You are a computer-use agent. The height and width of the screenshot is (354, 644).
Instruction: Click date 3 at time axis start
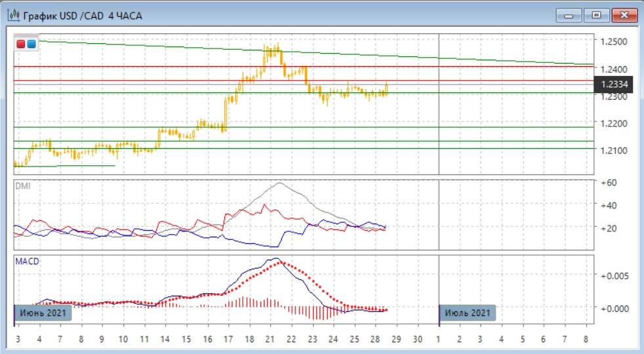click(18, 339)
